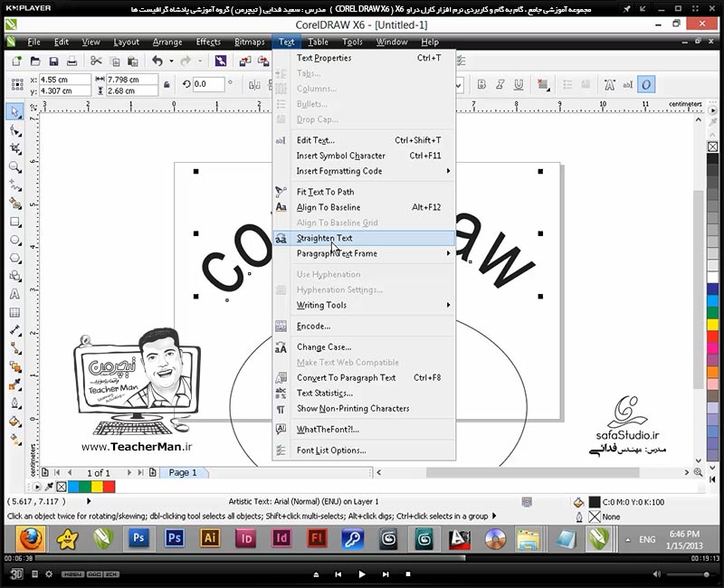Select the Polygon tool in toolbox
Image resolution: width=724 pixels, height=588 pixels.
point(14,258)
